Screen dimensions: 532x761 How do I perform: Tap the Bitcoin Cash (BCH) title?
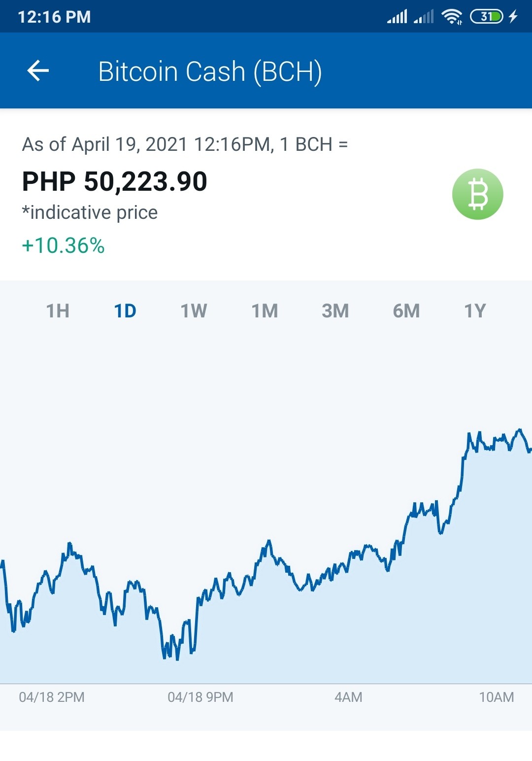[210, 71]
